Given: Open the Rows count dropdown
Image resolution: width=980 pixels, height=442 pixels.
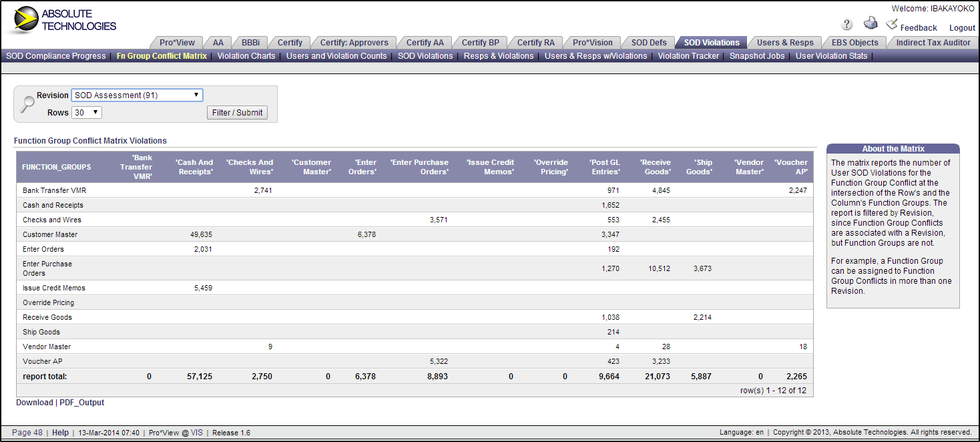Looking at the screenshot, I should pos(87,113).
